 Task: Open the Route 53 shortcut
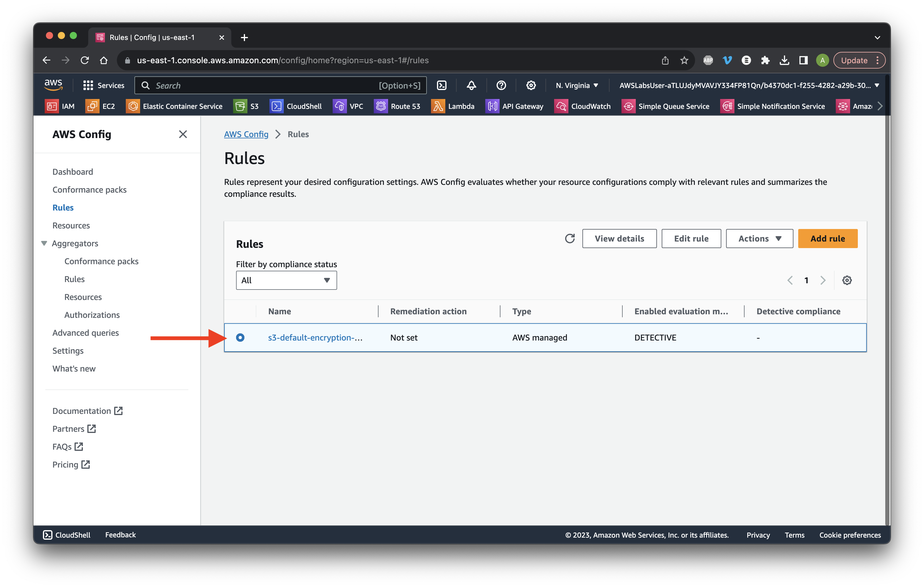point(398,106)
